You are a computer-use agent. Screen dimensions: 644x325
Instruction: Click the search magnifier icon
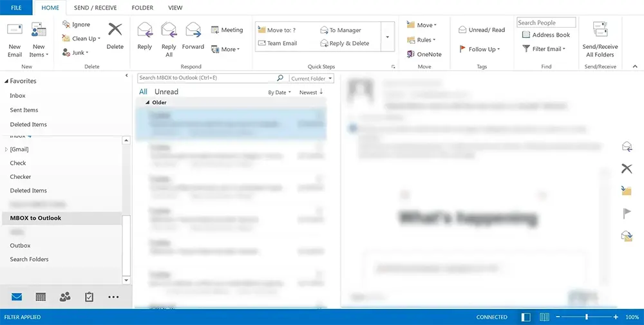pyautogui.click(x=280, y=78)
